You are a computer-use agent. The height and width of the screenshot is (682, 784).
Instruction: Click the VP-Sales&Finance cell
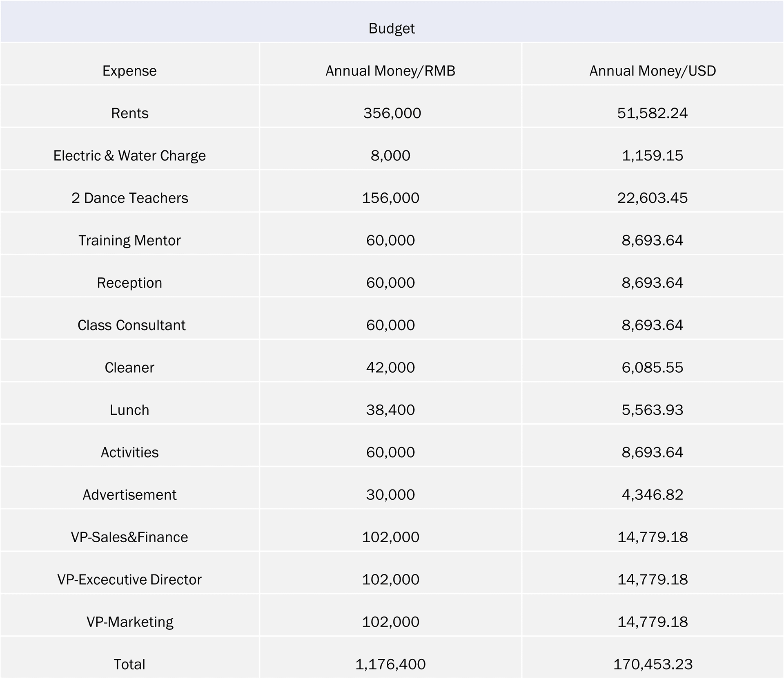tap(129, 537)
